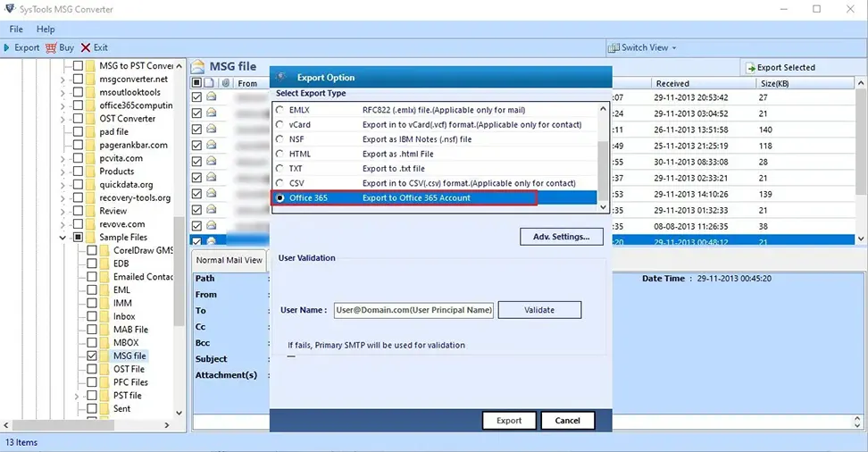Viewport: 868px width, 452px height.
Task: Uncheck the MSG file folder checkbox
Action: click(92, 356)
